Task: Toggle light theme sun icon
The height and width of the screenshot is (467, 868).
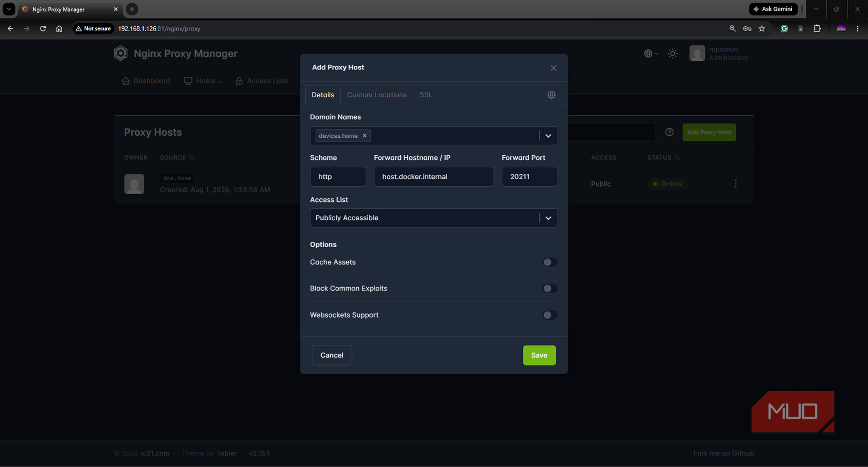Action: pos(672,54)
